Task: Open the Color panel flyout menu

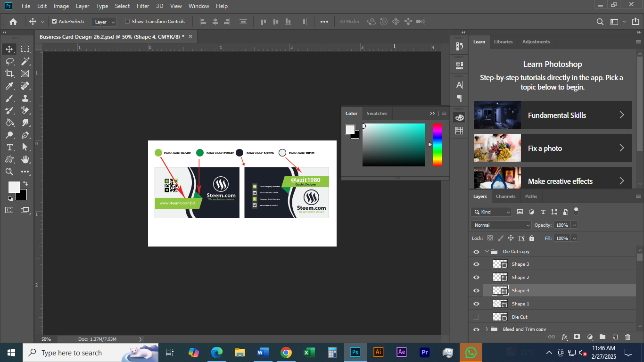Action: (x=444, y=114)
